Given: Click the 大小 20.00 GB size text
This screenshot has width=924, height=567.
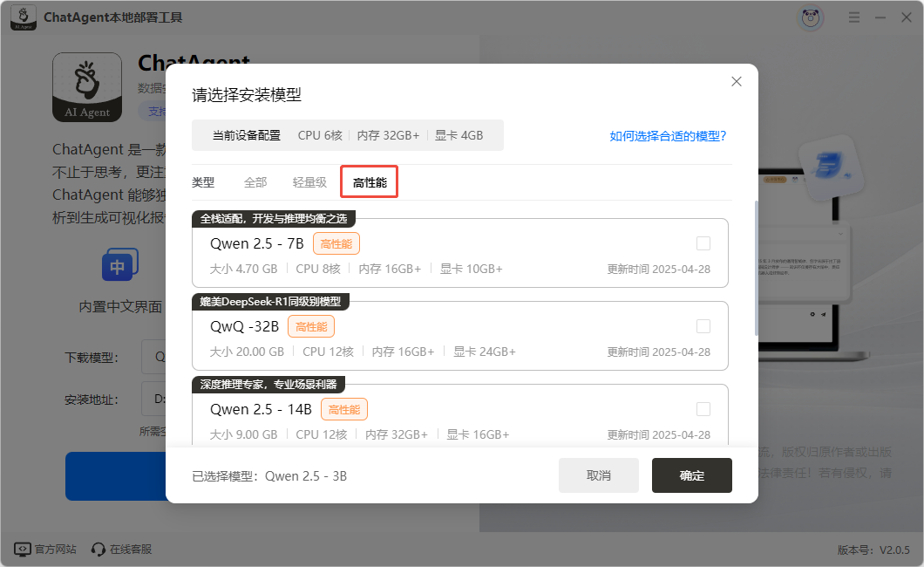Looking at the screenshot, I should 247,352.
